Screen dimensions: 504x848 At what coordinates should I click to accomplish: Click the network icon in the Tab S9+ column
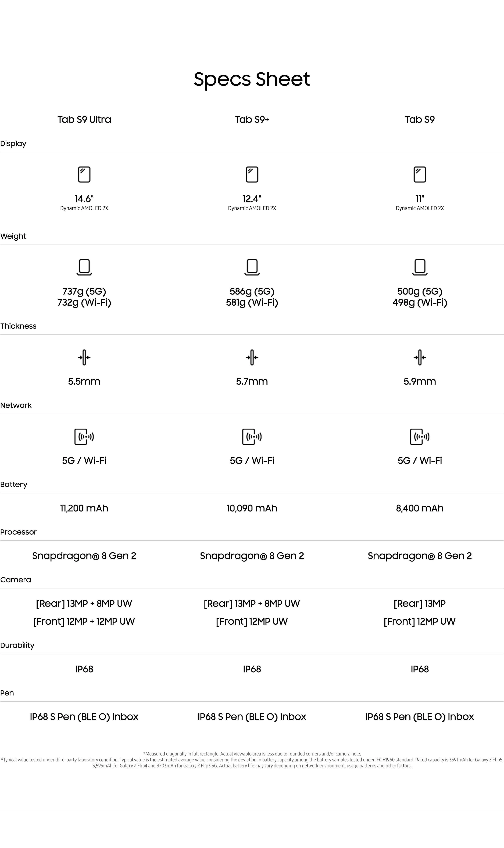point(252,437)
